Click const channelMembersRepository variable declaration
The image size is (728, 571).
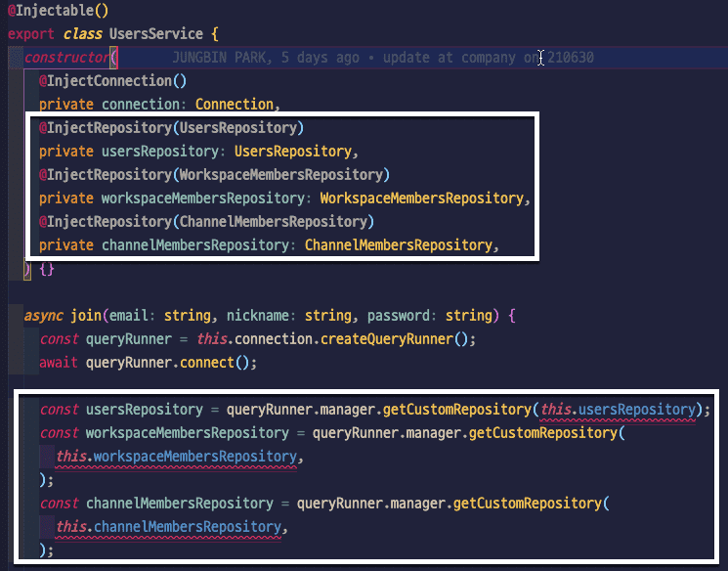pos(180,504)
